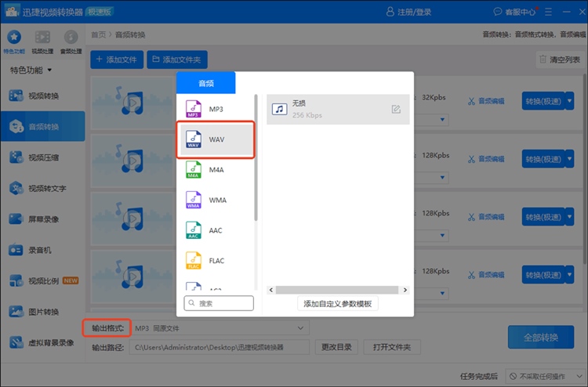This screenshot has width=588, height=387.
Task: Click 更改目录 button
Action: point(336,347)
